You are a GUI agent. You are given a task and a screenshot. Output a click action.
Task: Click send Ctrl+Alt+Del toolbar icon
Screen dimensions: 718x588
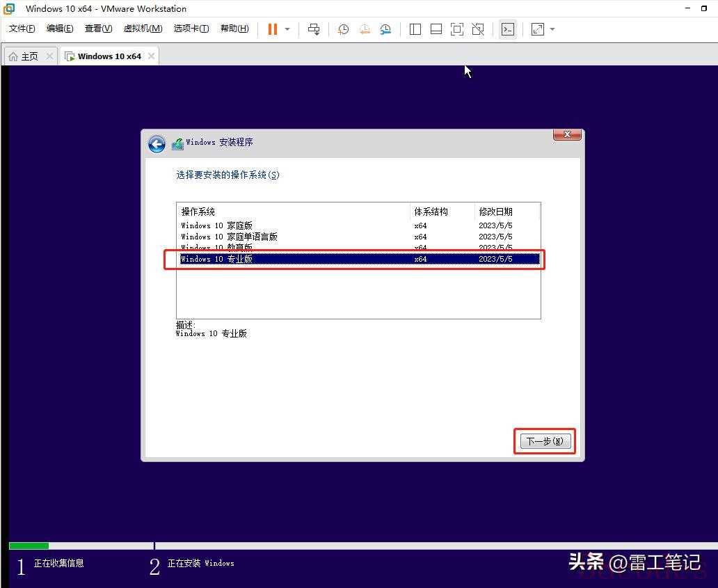tap(314, 29)
